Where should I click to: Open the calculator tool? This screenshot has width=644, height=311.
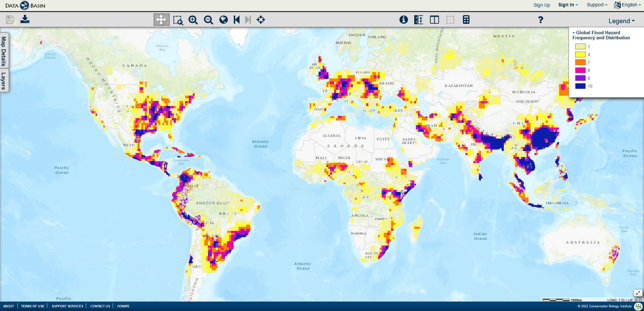[466, 20]
